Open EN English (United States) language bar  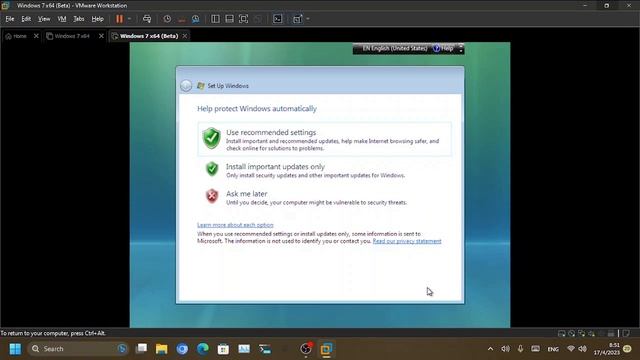click(395, 49)
